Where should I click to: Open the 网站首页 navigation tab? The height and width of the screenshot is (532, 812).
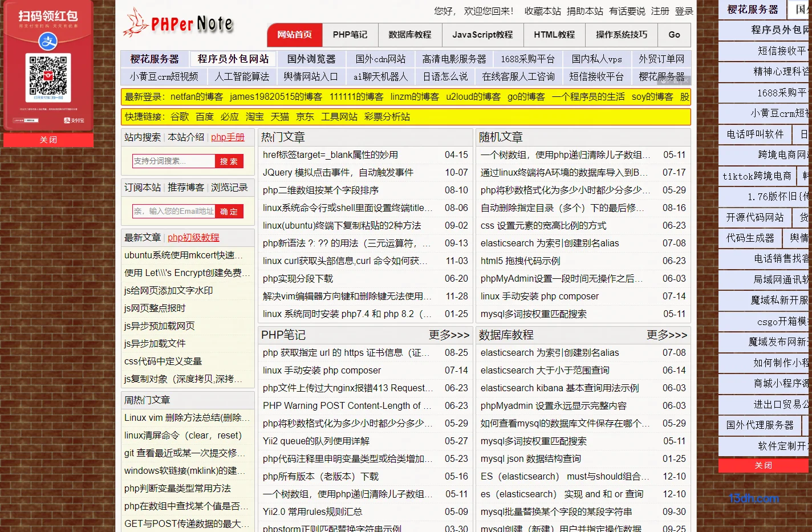[x=295, y=35]
